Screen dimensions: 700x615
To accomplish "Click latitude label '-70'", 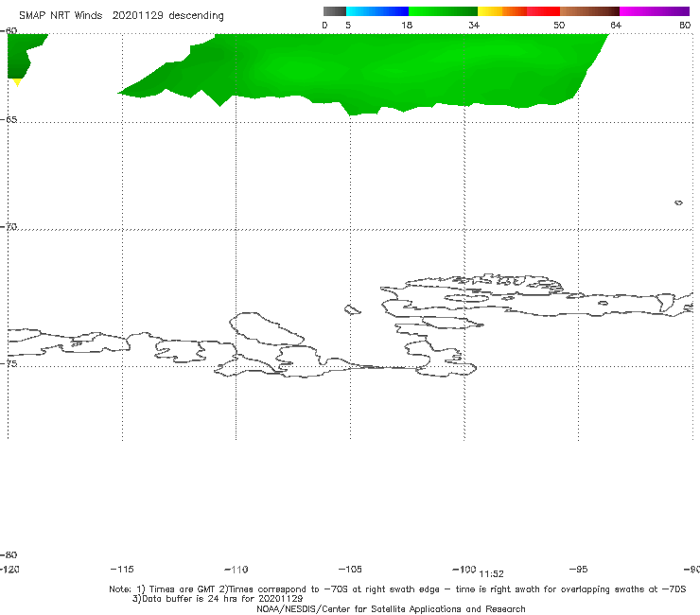I will tap(9, 226).
